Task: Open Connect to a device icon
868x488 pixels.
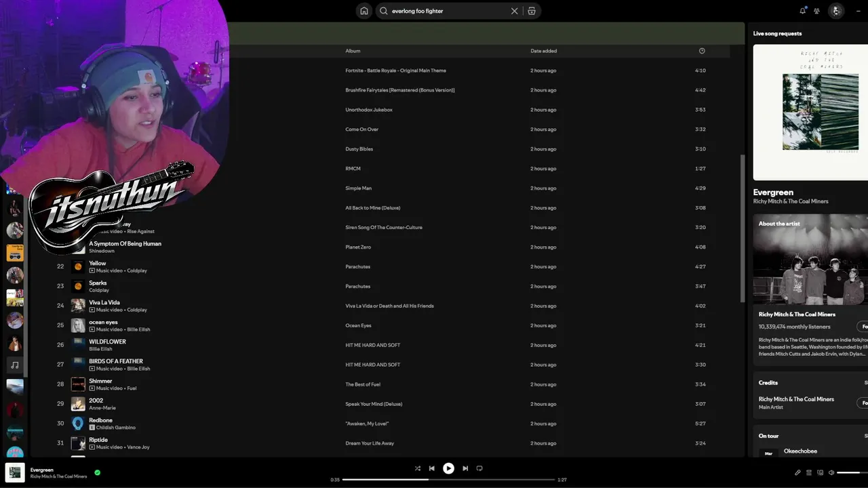Action: coord(820,472)
